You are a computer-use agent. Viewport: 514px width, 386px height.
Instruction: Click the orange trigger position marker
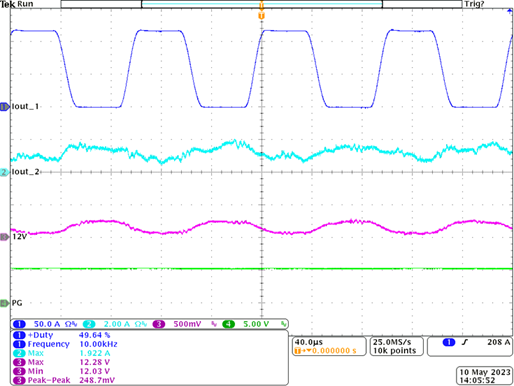point(262,16)
